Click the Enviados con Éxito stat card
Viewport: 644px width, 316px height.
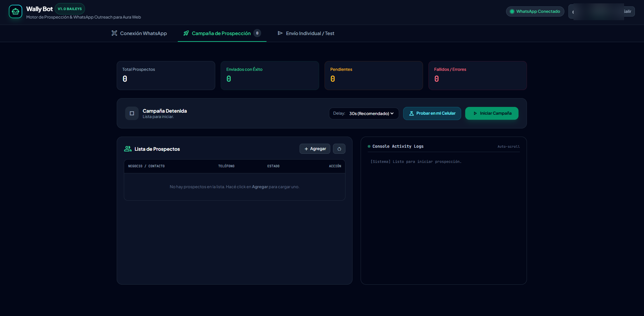270,76
